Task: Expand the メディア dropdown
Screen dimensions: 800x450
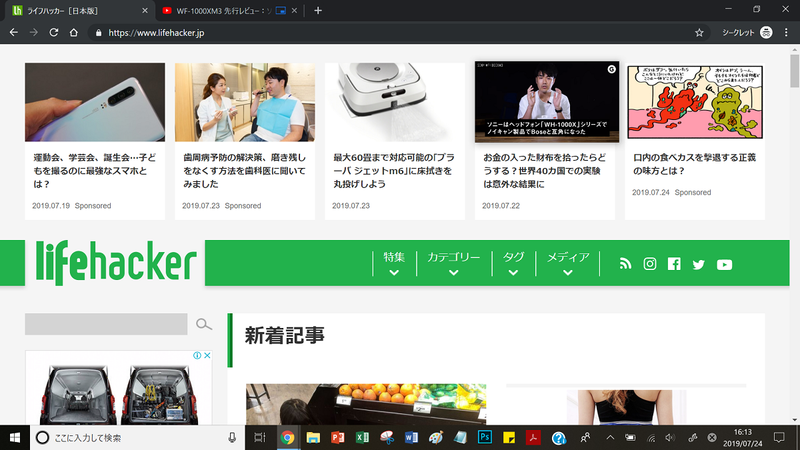Action: [567, 263]
